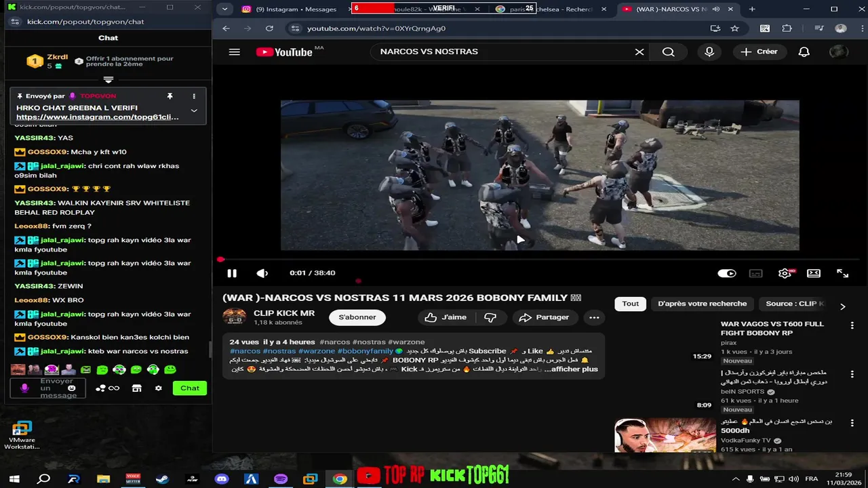Pause the YouTube video
This screenshot has height=488, width=868.
tap(232, 273)
